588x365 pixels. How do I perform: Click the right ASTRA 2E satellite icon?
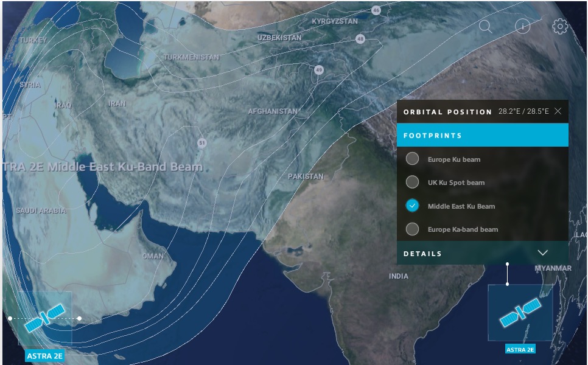pyautogui.click(x=520, y=313)
